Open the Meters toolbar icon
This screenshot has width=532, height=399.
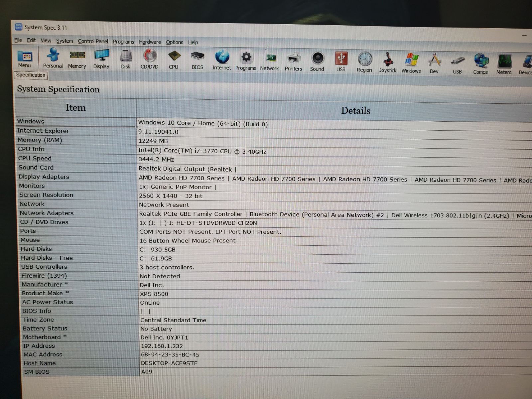tap(504, 65)
